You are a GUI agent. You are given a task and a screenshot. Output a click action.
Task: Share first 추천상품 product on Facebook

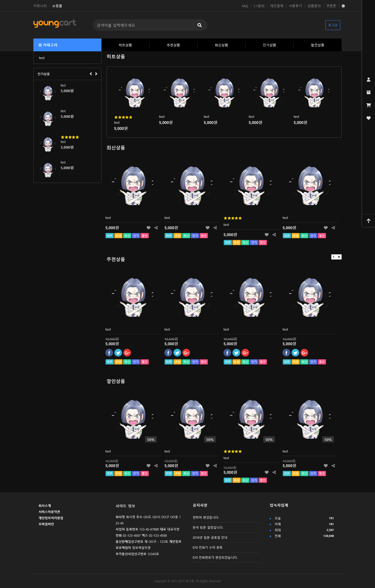[109, 353]
